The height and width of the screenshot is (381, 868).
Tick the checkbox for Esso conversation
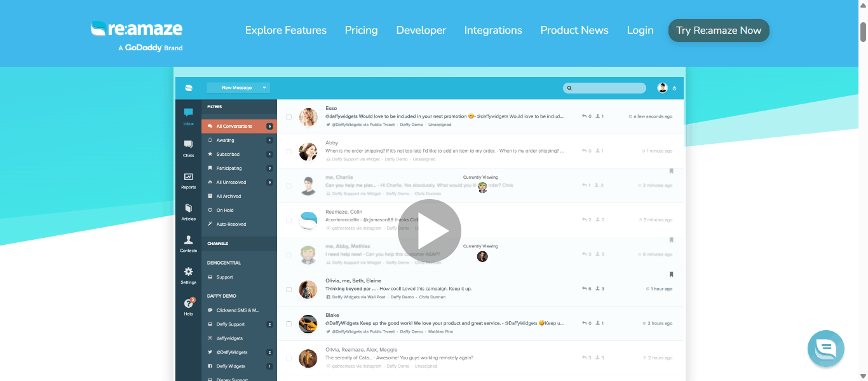[x=288, y=117]
